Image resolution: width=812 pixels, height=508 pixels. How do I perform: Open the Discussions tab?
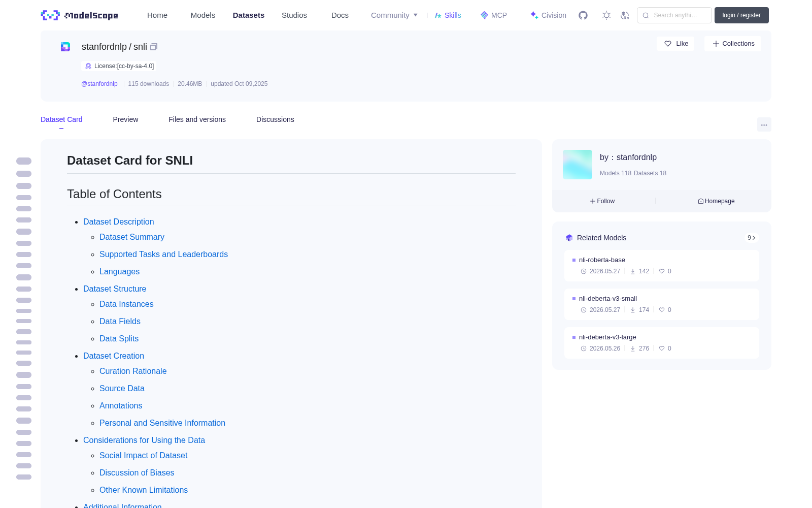click(275, 119)
